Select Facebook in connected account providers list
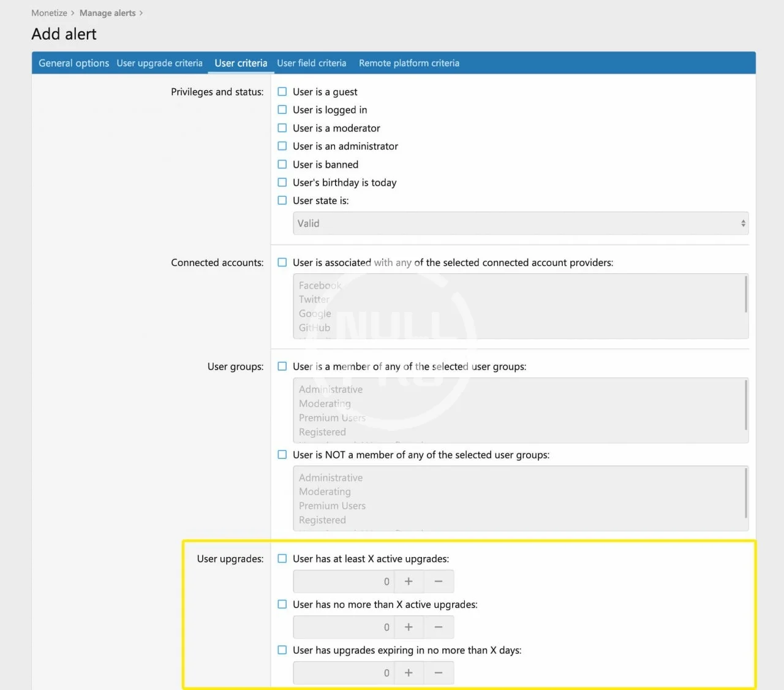 click(x=320, y=286)
